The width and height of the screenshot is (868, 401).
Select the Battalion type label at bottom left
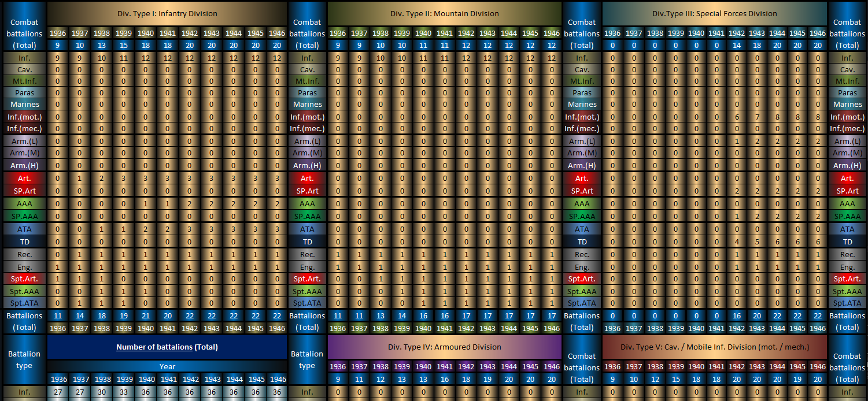[x=24, y=359]
